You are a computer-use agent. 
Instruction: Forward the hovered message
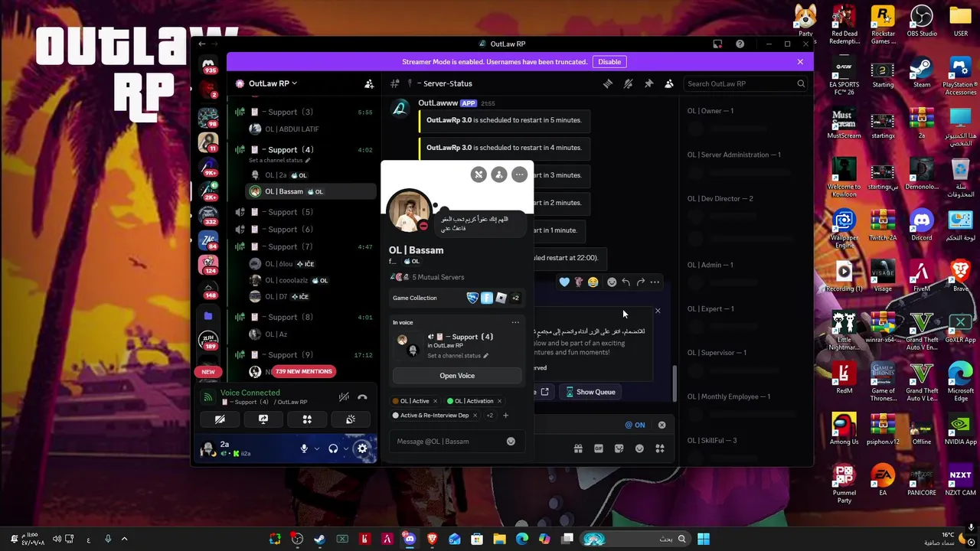[x=641, y=282]
